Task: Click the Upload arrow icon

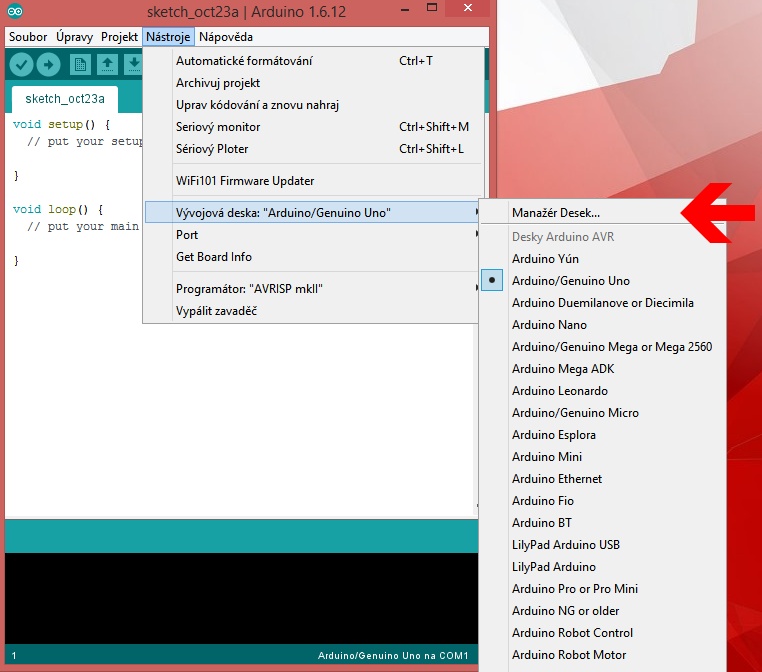Action: tap(48, 65)
